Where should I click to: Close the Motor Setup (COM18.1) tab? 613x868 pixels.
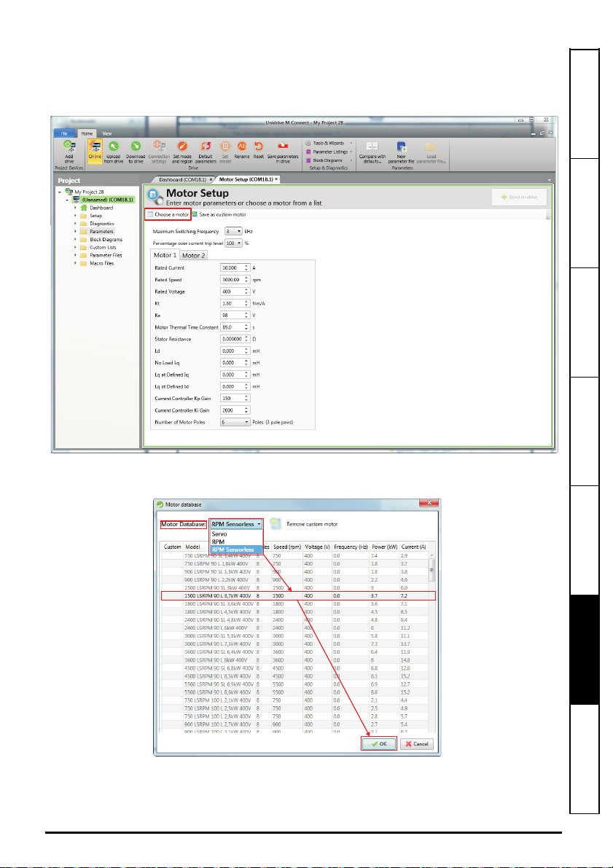276,179
